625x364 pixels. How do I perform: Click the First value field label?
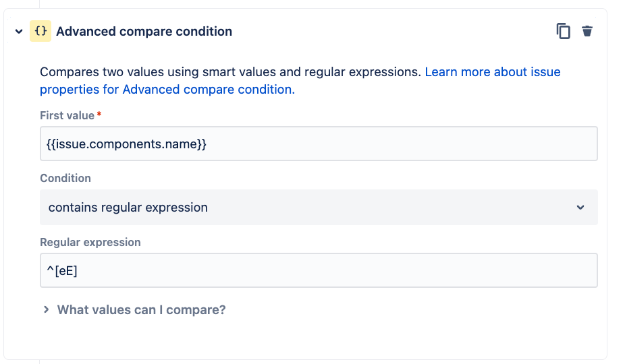tap(67, 115)
